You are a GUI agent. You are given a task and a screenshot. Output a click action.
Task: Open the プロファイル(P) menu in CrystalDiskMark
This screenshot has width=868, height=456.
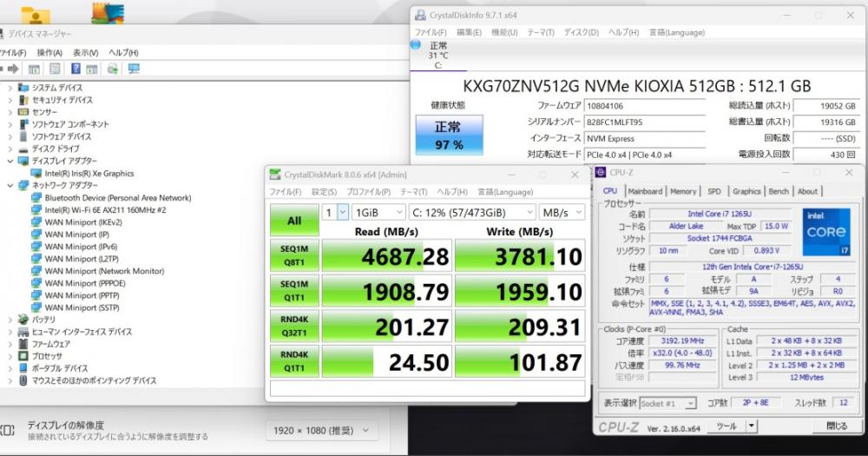(x=368, y=192)
